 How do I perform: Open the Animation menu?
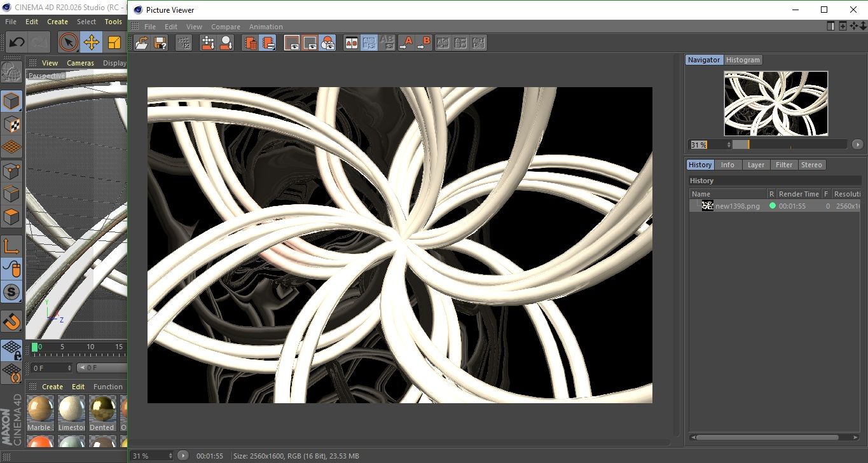[x=266, y=27]
